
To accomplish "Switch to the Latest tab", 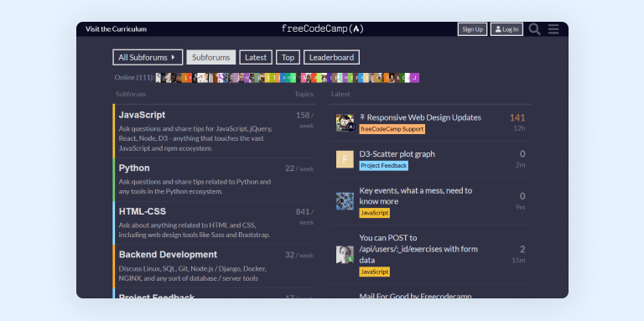I will 256,58.
